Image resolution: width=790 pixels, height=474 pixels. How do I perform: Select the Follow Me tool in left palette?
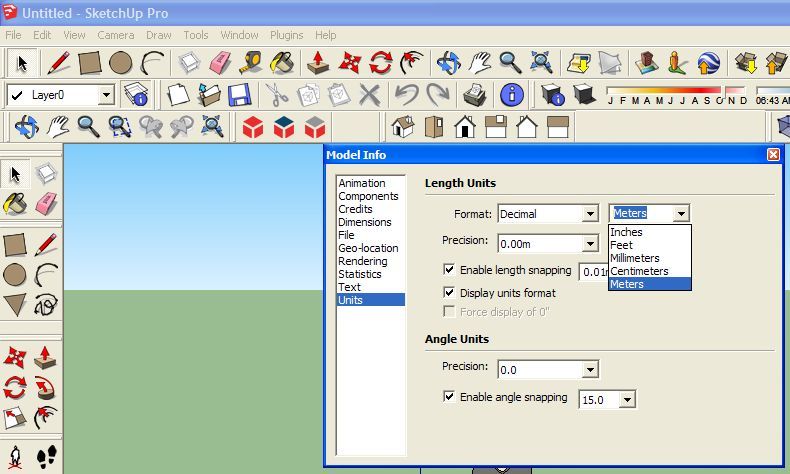46,388
